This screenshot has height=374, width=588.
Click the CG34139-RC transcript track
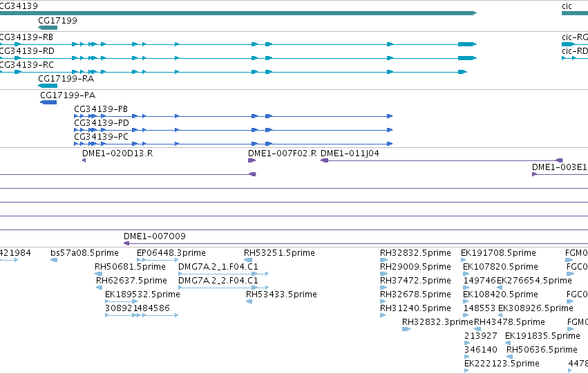click(x=234, y=72)
